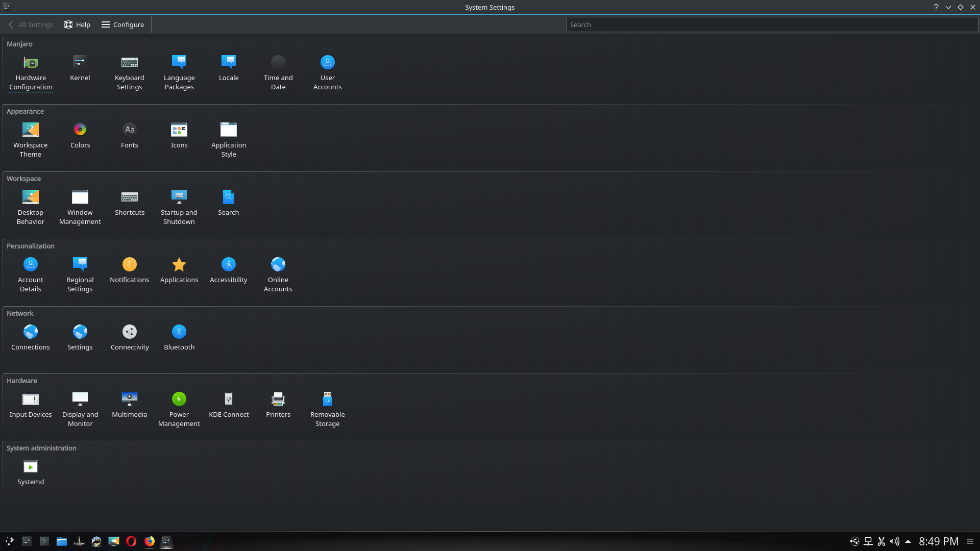Click the All Settings back button

(x=31, y=24)
